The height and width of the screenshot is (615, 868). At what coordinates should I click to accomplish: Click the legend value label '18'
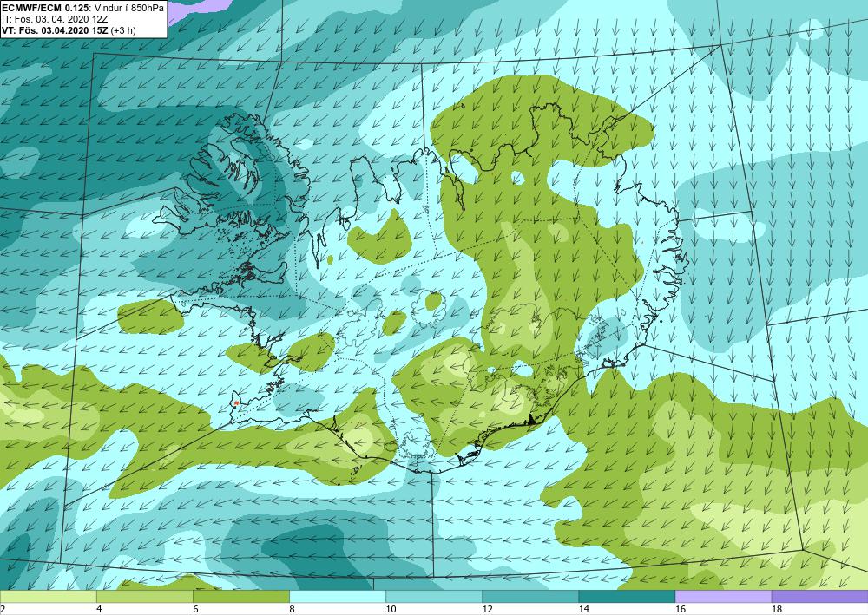point(777,609)
